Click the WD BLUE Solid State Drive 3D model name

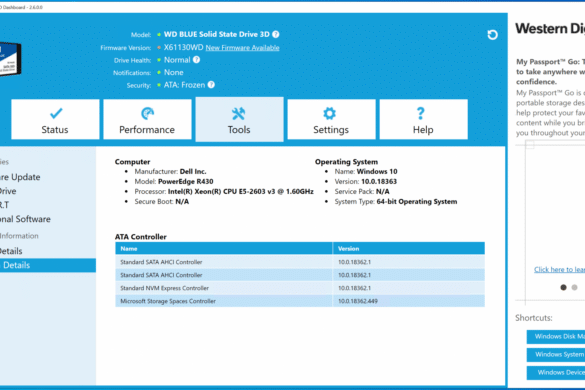[217, 34]
